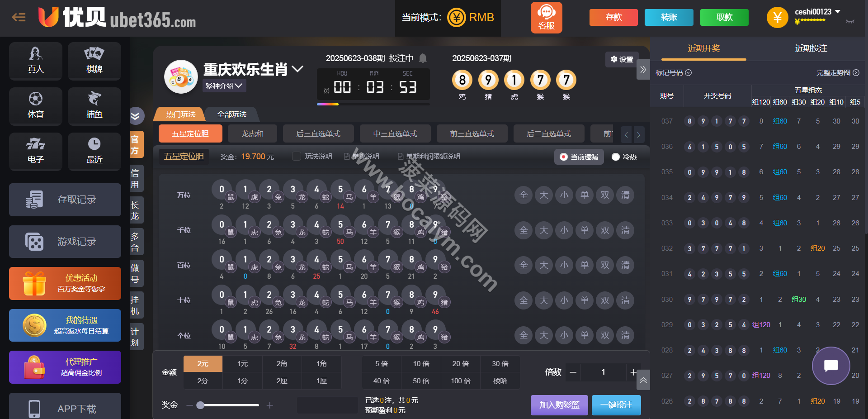This screenshot has height=419, width=868.
Task: Open 设置 settings gear
Action: (622, 59)
